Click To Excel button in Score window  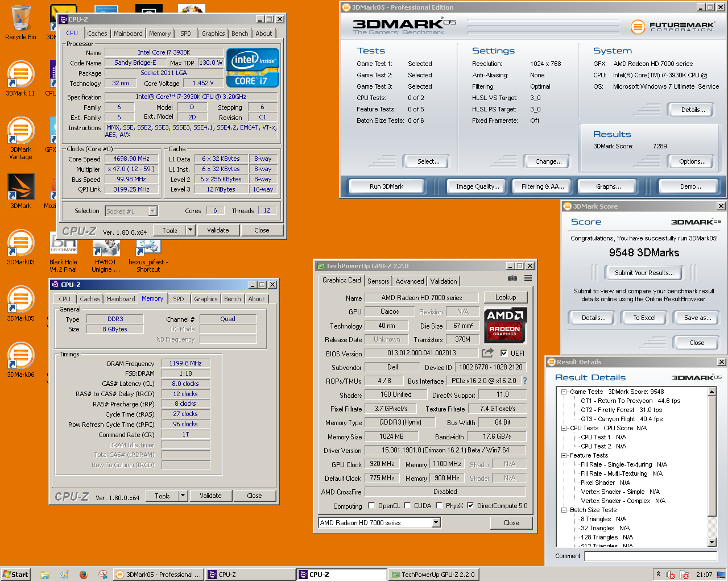click(644, 318)
